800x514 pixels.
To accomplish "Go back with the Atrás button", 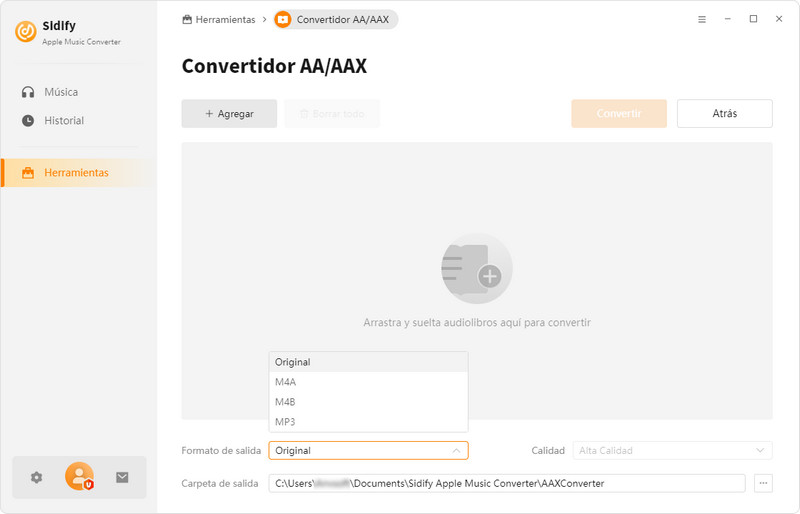I will point(724,113).
